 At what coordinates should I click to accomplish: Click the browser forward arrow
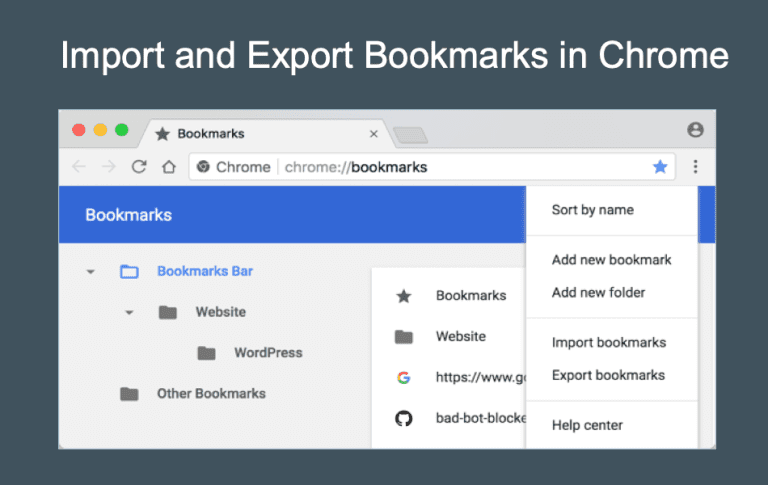(x=109, y=167)
